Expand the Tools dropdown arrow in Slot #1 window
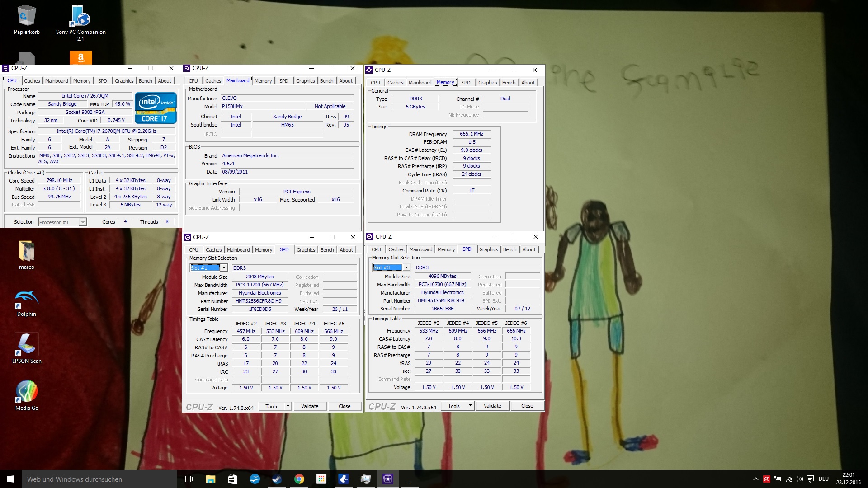 point(287,406)
